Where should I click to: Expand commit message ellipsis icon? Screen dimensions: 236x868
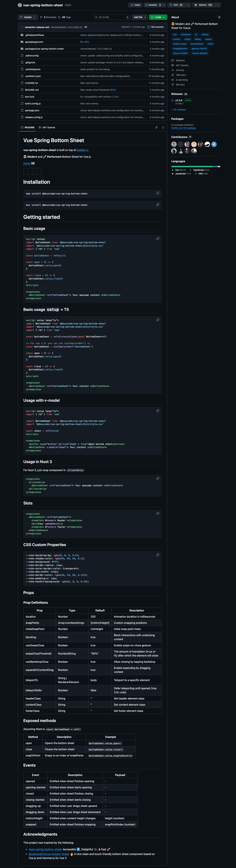pos(86,27)
